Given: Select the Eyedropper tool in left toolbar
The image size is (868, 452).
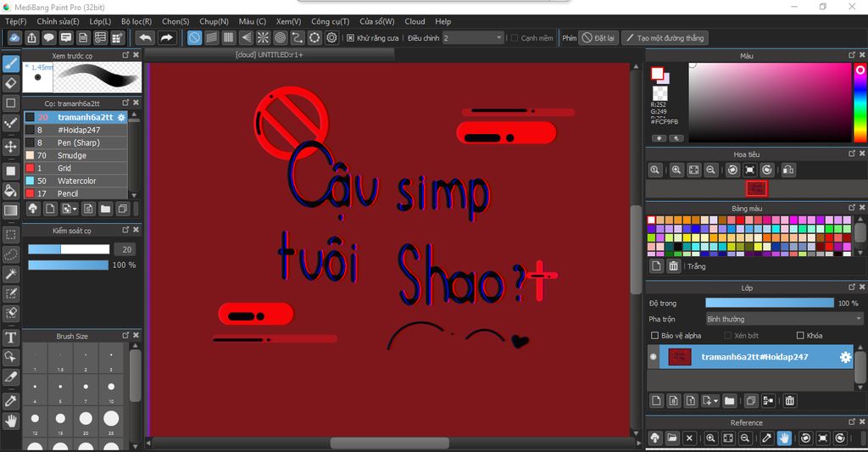Looking at the screenshot, I should point(10,400).
